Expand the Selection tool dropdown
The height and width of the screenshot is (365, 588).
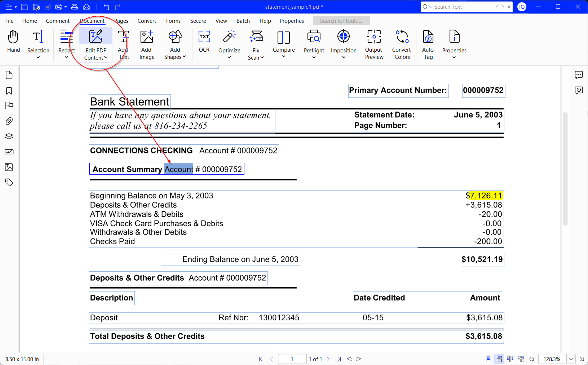pyautogui.click(x=38, y=57)
